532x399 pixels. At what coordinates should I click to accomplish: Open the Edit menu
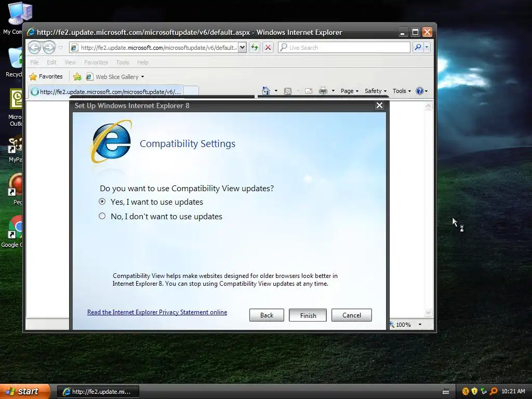51,62
